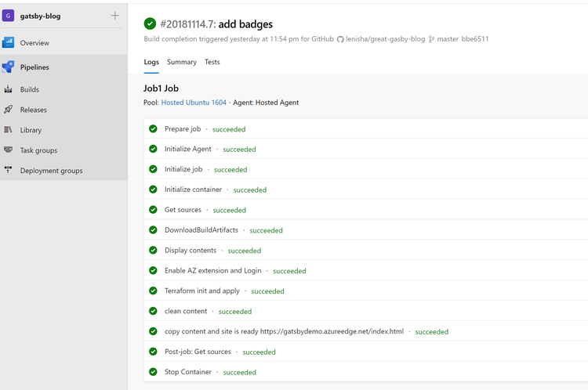Click the check icon for Initialize job
Image resolution: width=588 pixels, height=390 pixels.
153,169
